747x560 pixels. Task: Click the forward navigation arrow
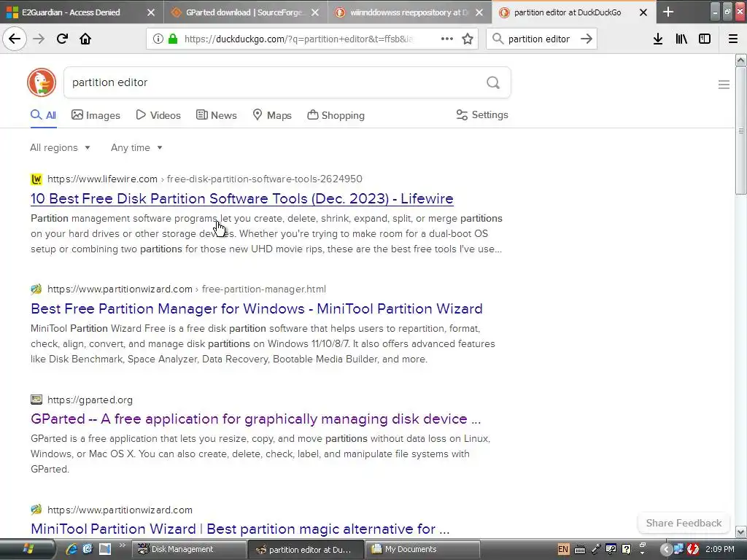tap(39, 39)
